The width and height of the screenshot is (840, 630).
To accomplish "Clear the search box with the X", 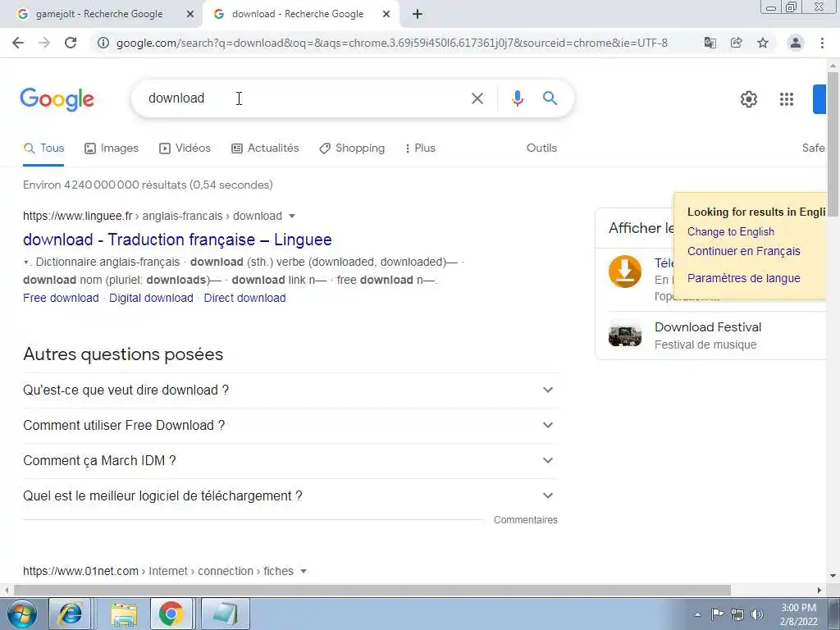I will 477,98.
